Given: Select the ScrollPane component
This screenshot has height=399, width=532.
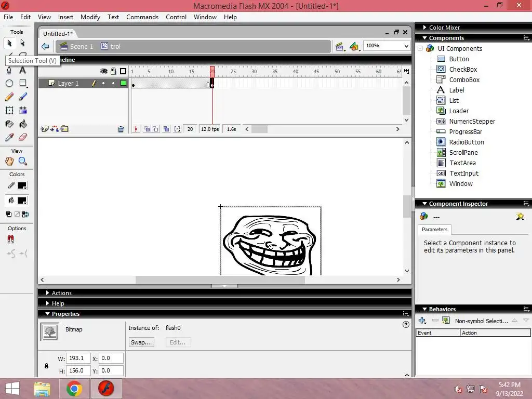Looking at the screenshot, I should tap(463, 153).
